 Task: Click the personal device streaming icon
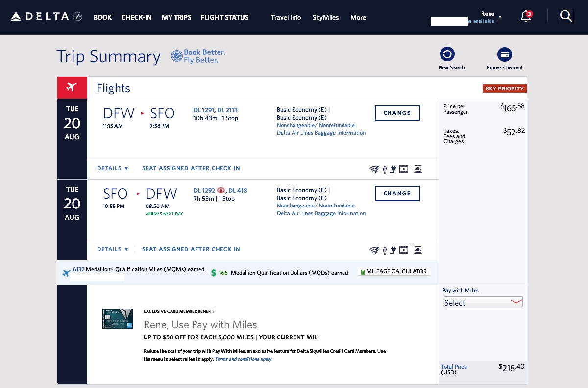(418, 169)
